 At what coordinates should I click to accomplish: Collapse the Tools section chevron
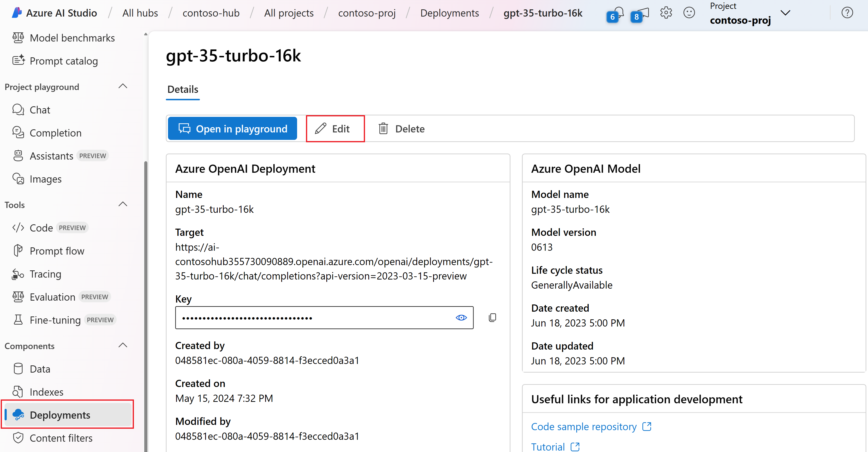point(123,204)
